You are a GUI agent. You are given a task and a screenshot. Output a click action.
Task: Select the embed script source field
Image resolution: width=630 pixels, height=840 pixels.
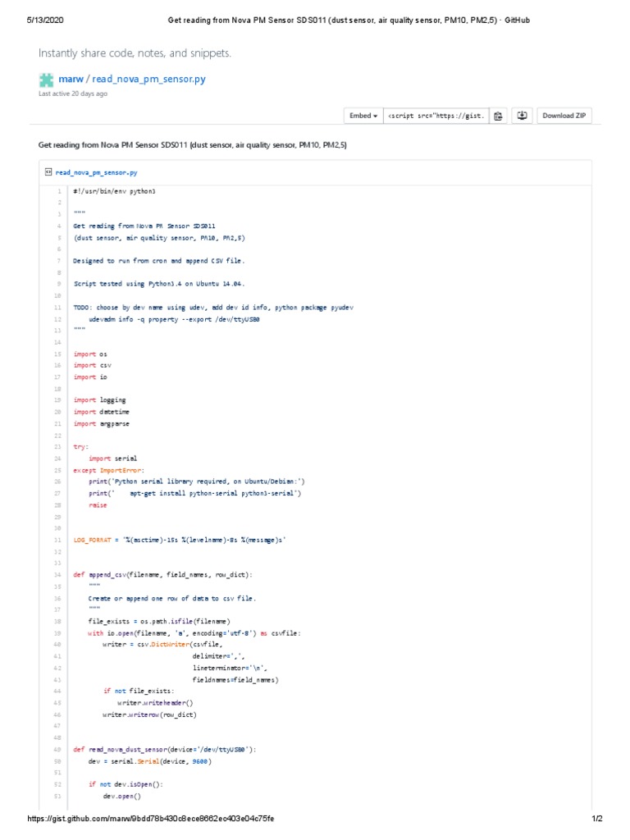click(x=436, y=116)
